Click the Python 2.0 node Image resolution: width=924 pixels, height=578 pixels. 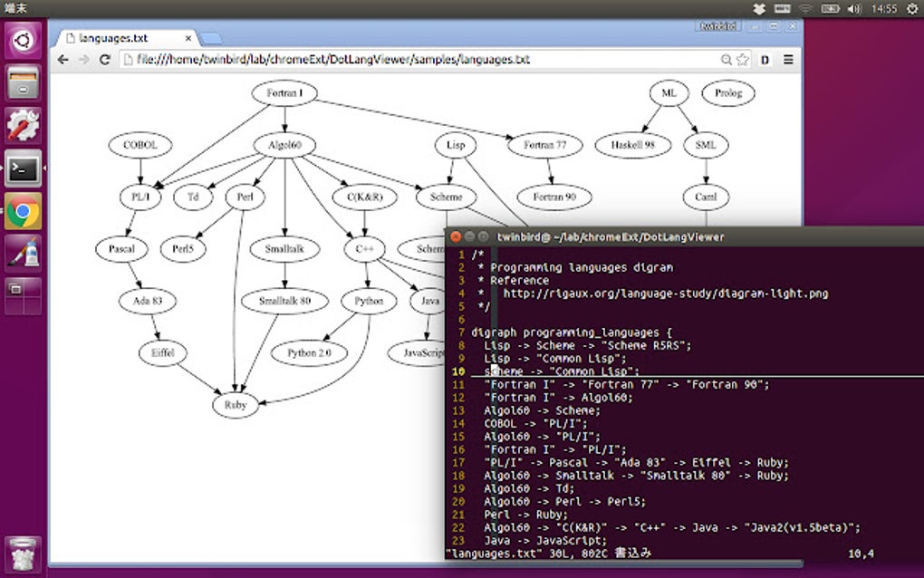pos(309,353)
